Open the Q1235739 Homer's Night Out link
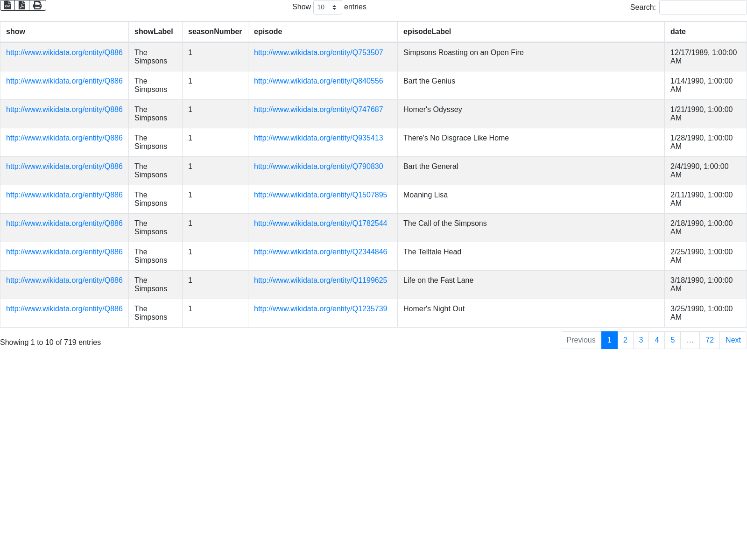747x560 pixels. [320, 309]
